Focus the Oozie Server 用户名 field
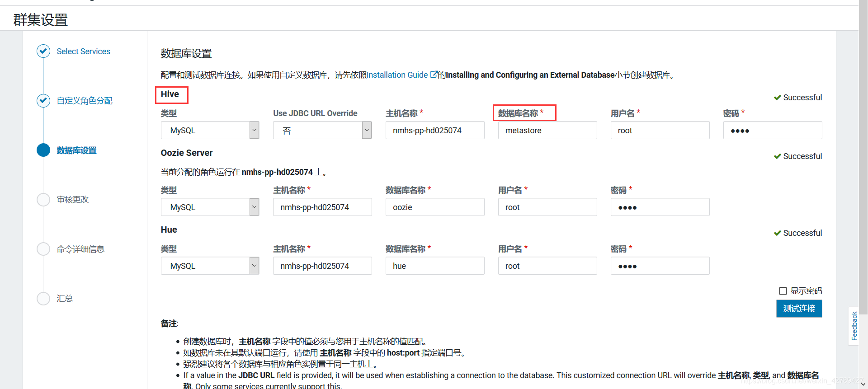This screenshot has width=868, height=389. point(547,207)
